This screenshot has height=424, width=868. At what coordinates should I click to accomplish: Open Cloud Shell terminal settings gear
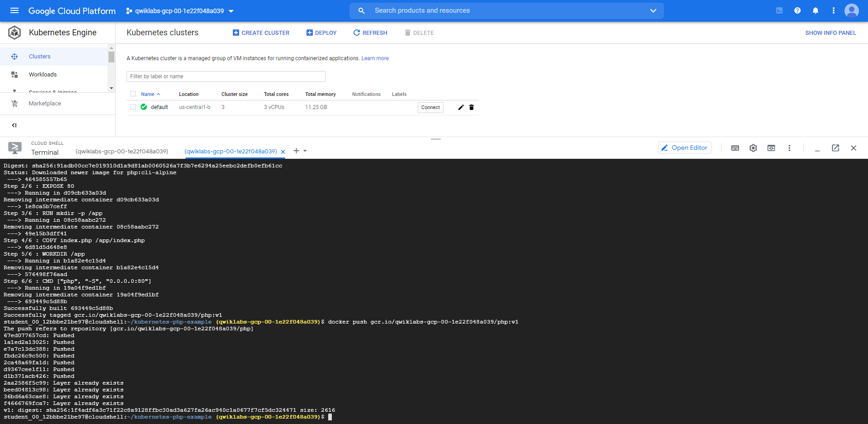point(753,148)
